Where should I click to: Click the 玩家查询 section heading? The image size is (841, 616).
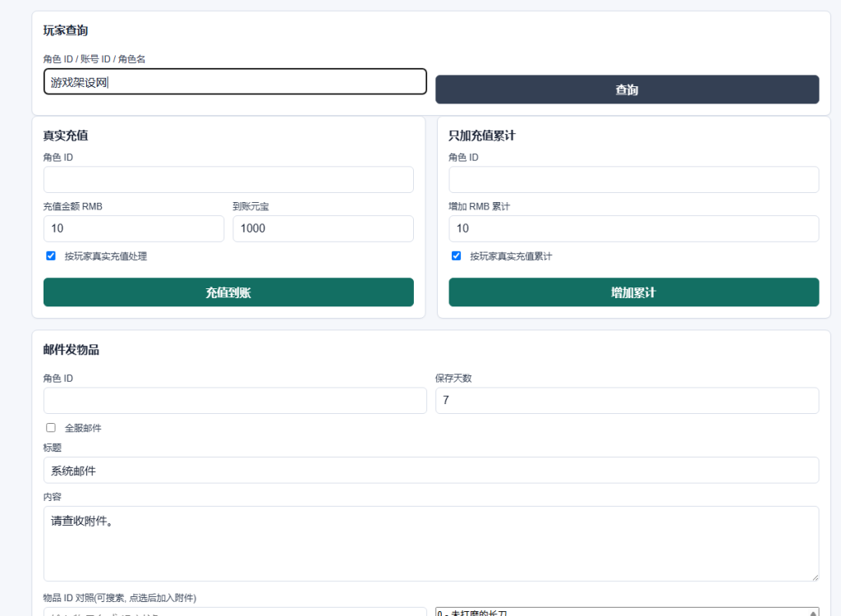[x=66, y=30]
